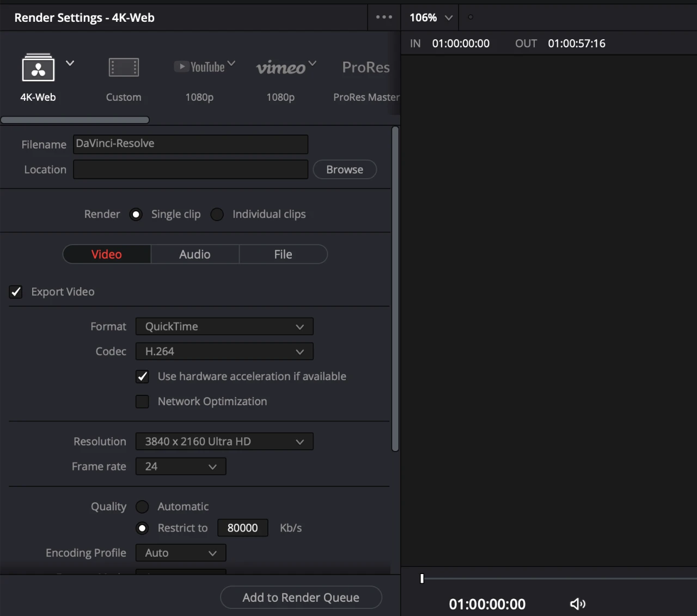Enable Network Optimization
The image size is (697, 616).
142,401
